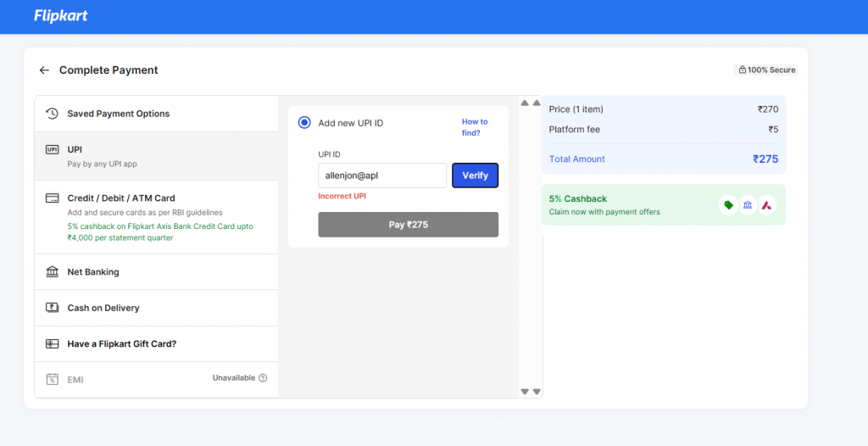Click the Pay by any UPI app subtitle
868x446 pixels.
(x=102, y=164)
